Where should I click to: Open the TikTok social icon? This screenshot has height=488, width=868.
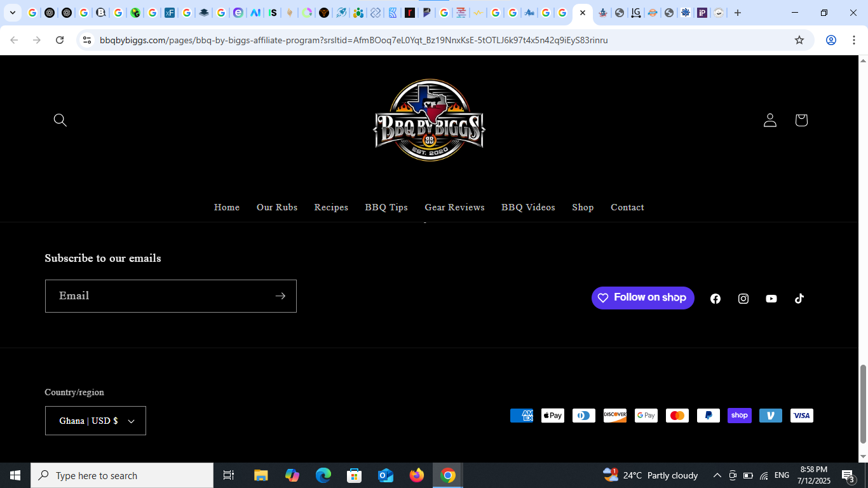[x=799, y=299]
